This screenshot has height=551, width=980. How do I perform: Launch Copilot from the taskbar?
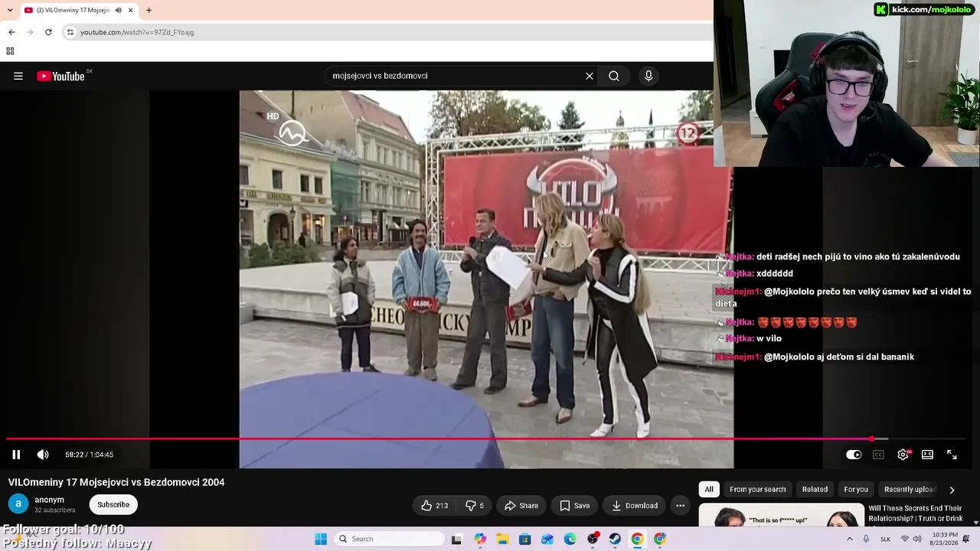click(x=480, y=539)
